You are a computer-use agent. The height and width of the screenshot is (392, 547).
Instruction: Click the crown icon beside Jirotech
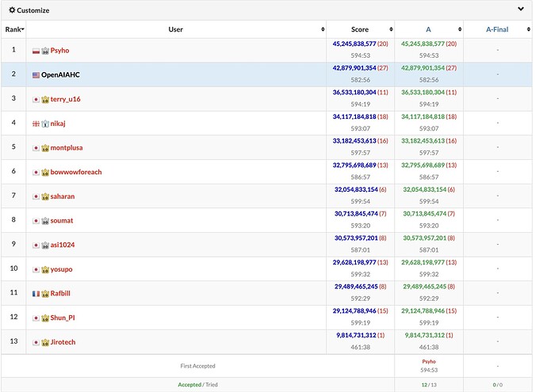45,343
